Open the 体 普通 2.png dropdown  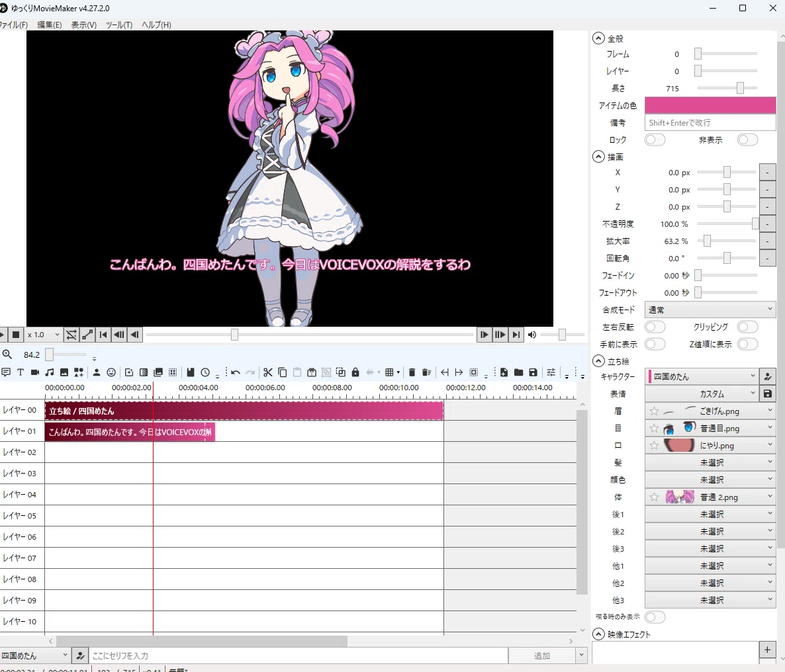click(710, 497)
